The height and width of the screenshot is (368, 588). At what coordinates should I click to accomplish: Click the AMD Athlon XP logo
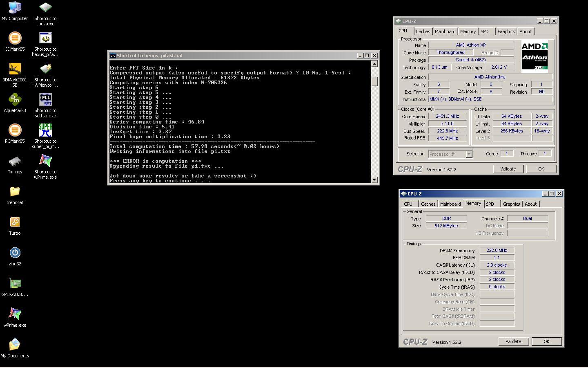pos(535,56)
